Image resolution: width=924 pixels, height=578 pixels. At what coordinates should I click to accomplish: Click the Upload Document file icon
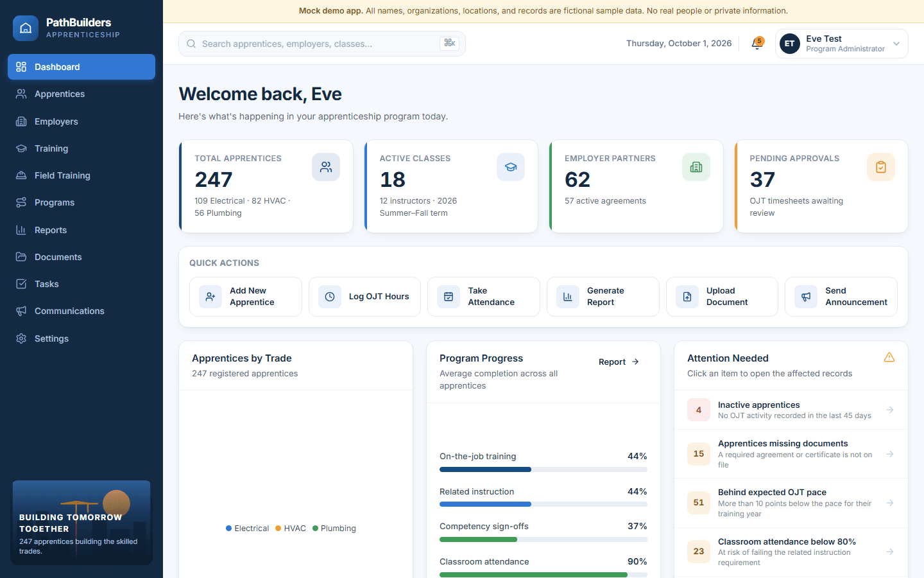[x=687, y=297]
